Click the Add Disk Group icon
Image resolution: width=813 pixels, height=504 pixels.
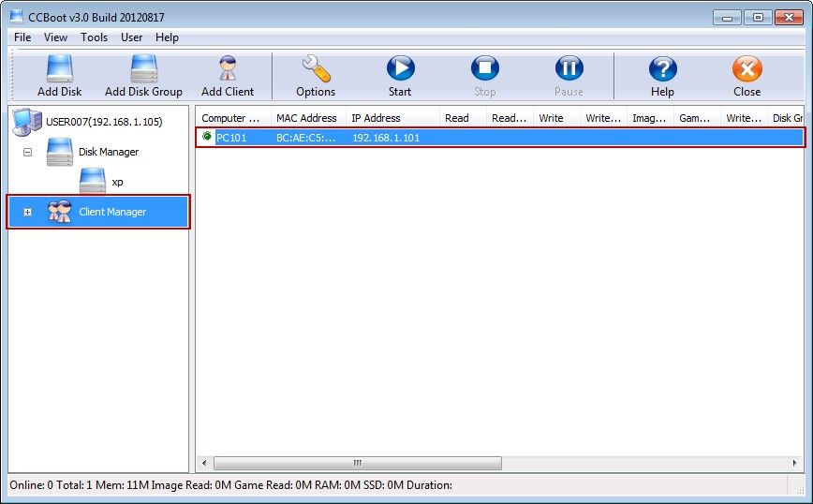coord(143,69)
